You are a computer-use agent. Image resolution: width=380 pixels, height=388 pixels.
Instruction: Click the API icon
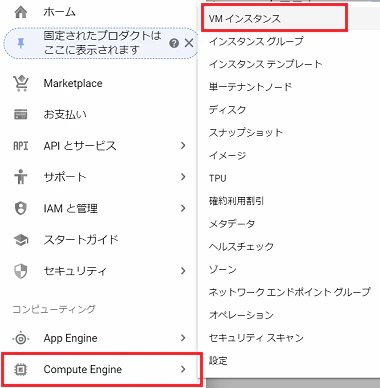pyautogui.click(x=21, y=146)
